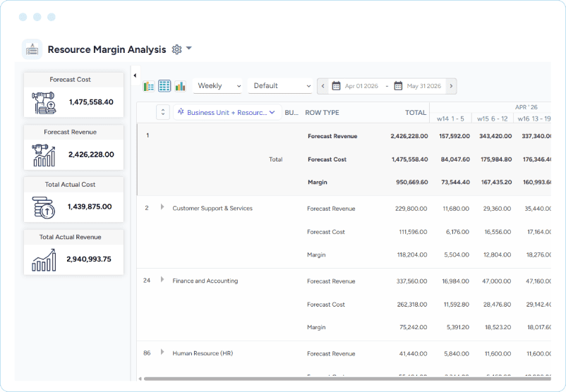Screen dimensions: 566x392
Task: Select the 2,940,993.75 actual revenue value
Action: point(89,259)
